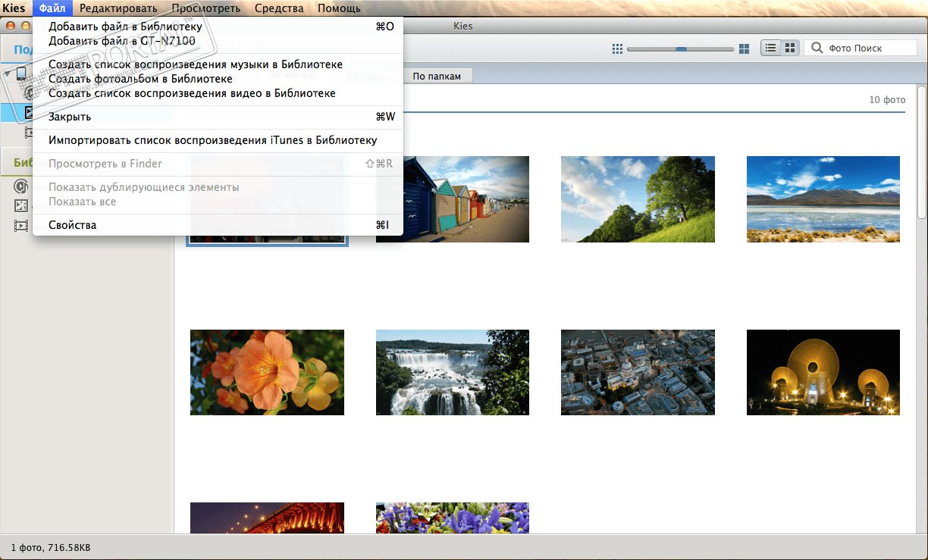This screenshot has width=928, height=560.
Task: Choose Импортировать список воспроизведения iTunes в Библиотеку
Action: (x=218, y=140)
